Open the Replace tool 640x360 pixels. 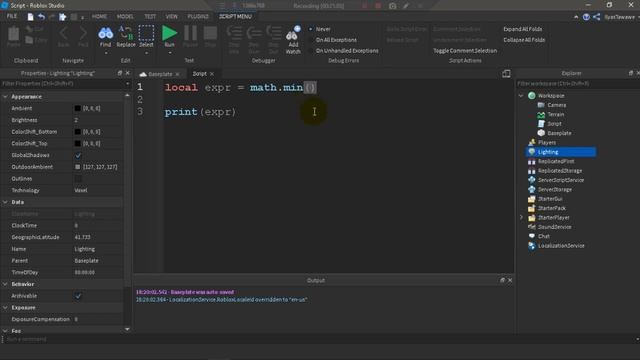(126, 37)
